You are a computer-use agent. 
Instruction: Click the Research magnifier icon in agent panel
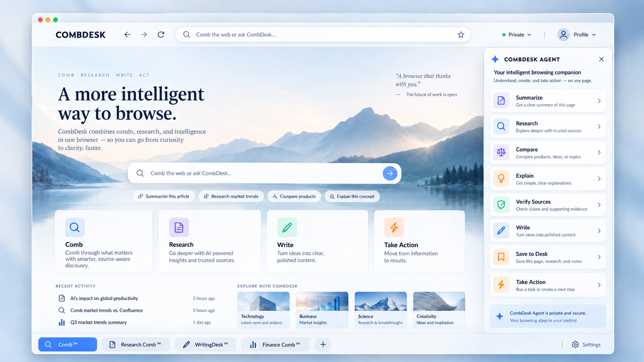pyautogui.click(x=501, y=127)
